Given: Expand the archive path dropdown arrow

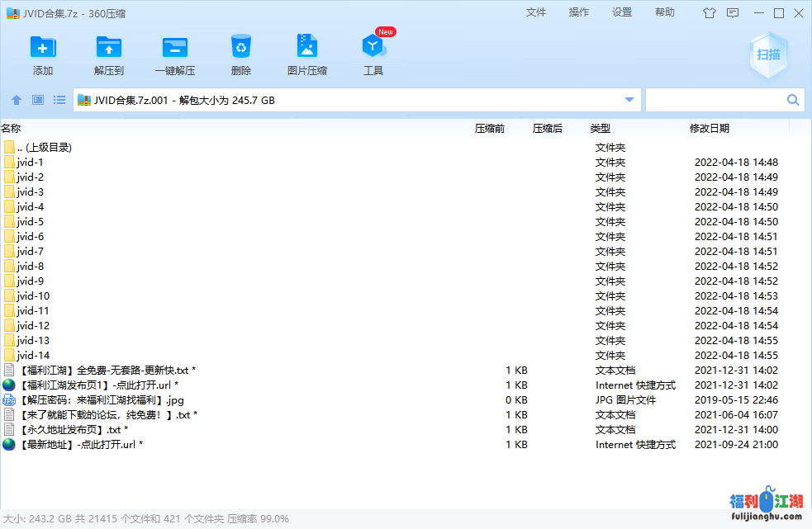Looking at the screenshot, I should pyautogui.click(x=629, y=100).
